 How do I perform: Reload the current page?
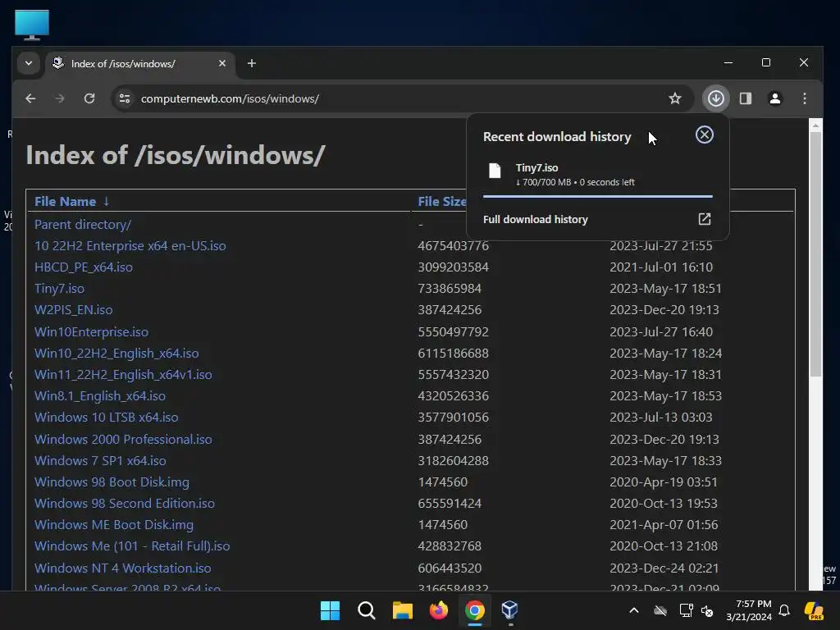89,98
